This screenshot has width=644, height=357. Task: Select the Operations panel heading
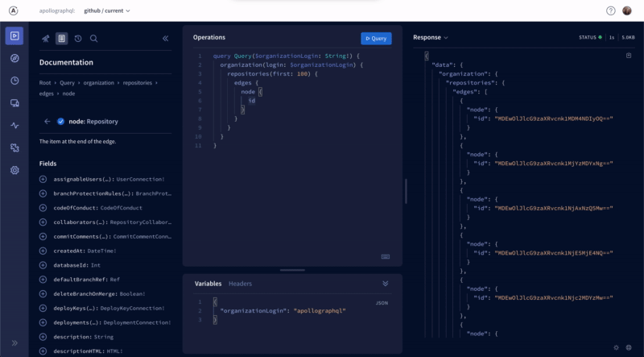coord(209,37)
